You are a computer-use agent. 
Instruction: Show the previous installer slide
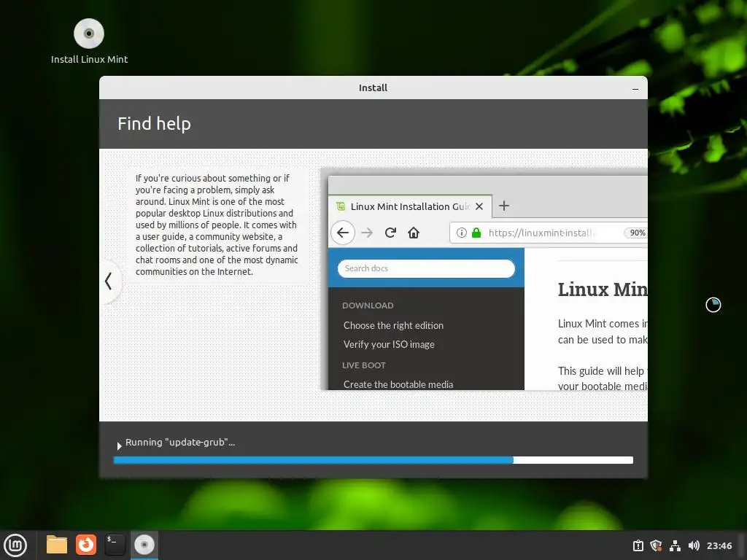click(x=109, y=281)
